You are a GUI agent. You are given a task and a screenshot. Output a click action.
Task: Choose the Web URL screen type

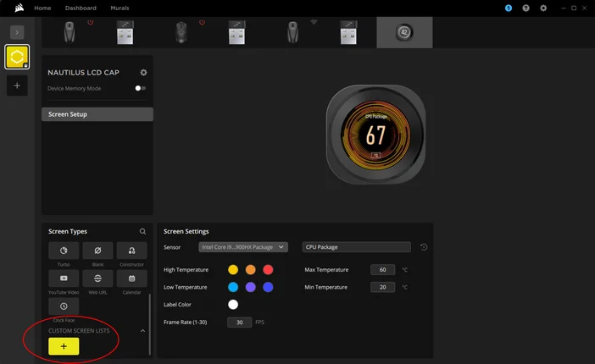coord(97,279)
